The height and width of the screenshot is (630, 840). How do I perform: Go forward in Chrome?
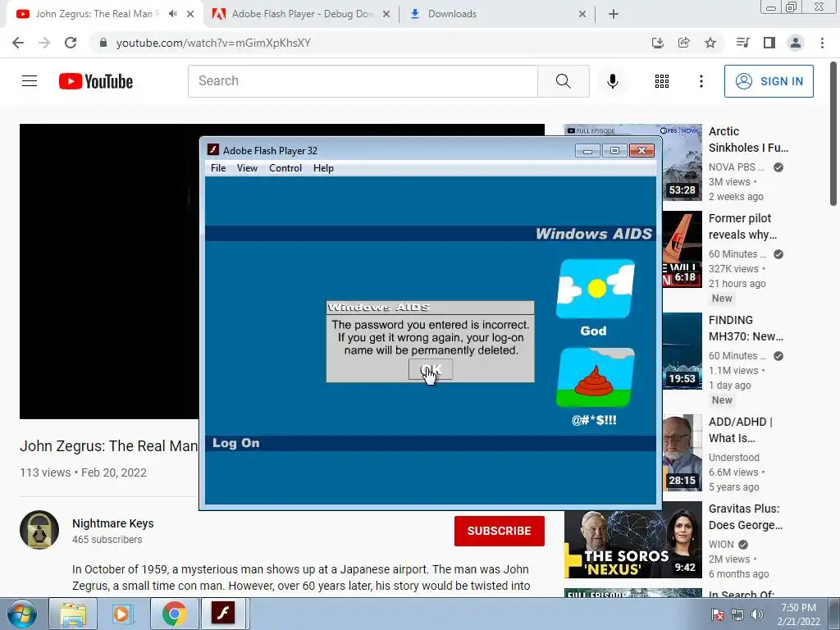click(44, 43)
